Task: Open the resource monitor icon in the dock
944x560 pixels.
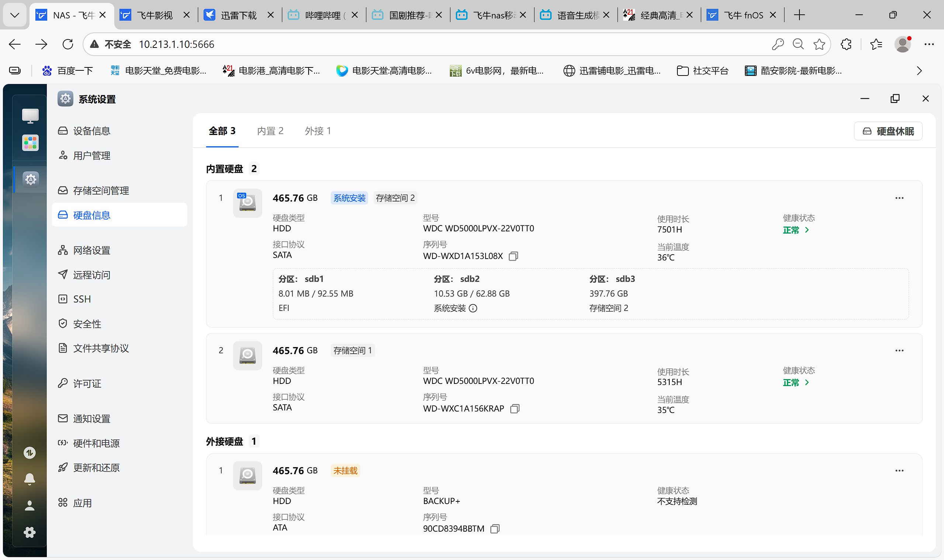Action: click(x=29, y=452)
